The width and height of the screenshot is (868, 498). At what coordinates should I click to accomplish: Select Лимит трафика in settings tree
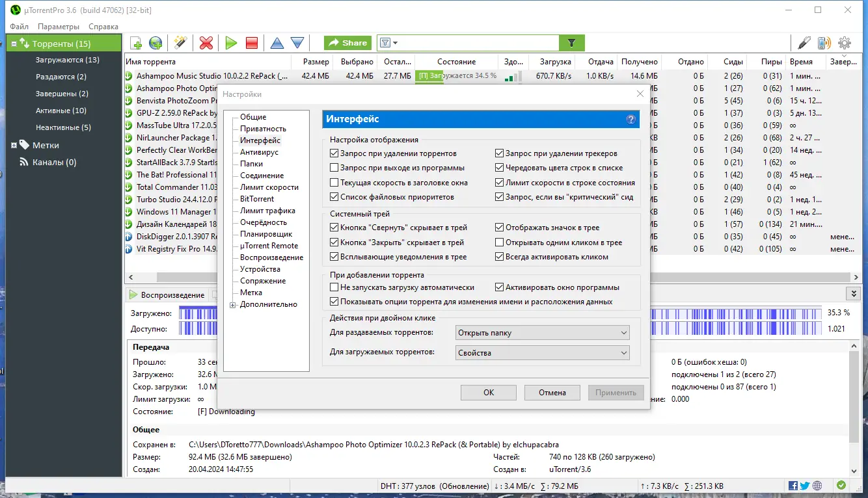267,211
